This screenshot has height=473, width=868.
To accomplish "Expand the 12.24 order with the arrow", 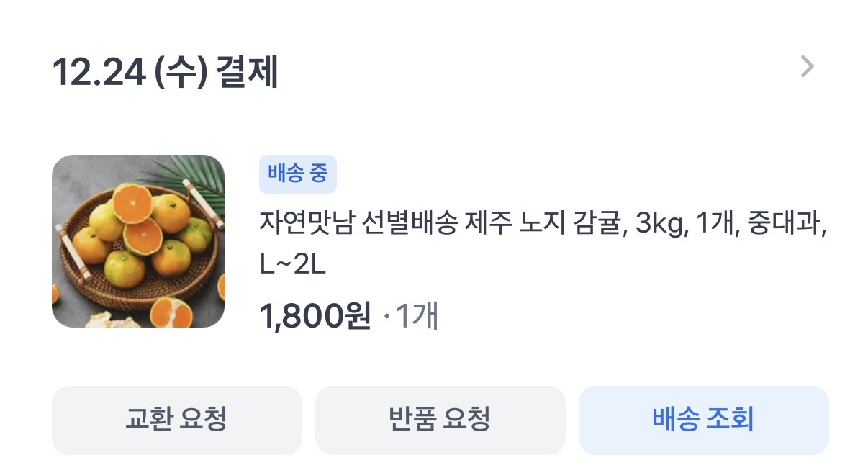I will click(x=808, y=67).
